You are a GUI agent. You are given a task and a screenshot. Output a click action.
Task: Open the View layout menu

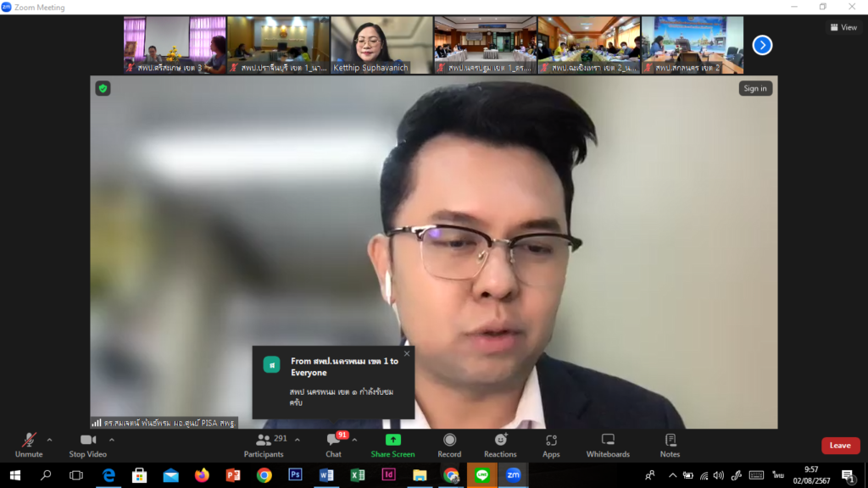[843, 27]
